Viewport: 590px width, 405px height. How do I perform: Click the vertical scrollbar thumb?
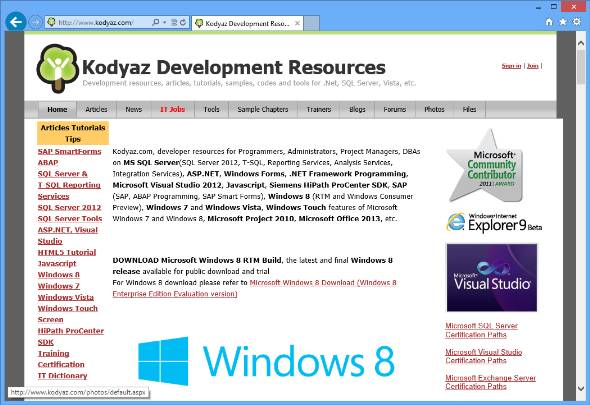[x=581, y=67]
